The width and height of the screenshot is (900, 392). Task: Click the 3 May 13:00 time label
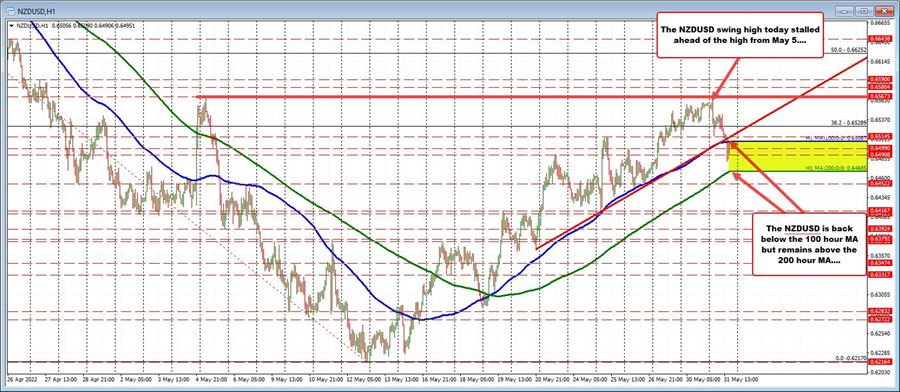coord(175,380)
